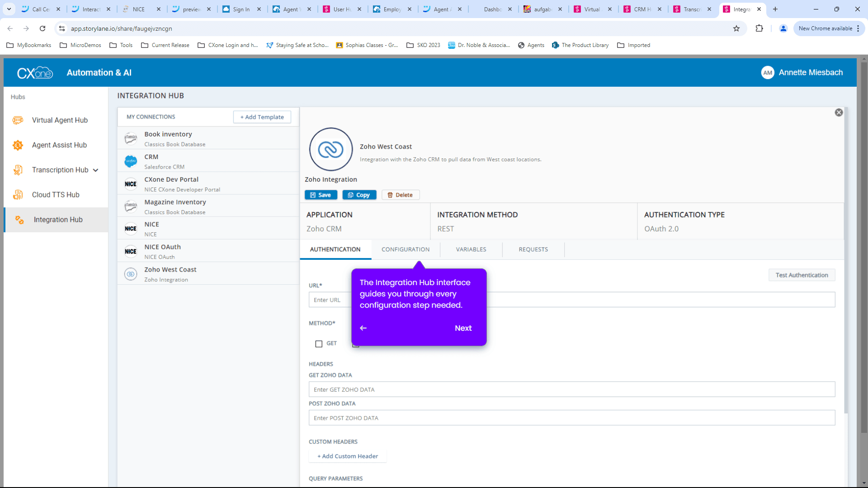Copy the Zoho integration
This screenshot has height=488, width=868.
[x=359, y=195]
